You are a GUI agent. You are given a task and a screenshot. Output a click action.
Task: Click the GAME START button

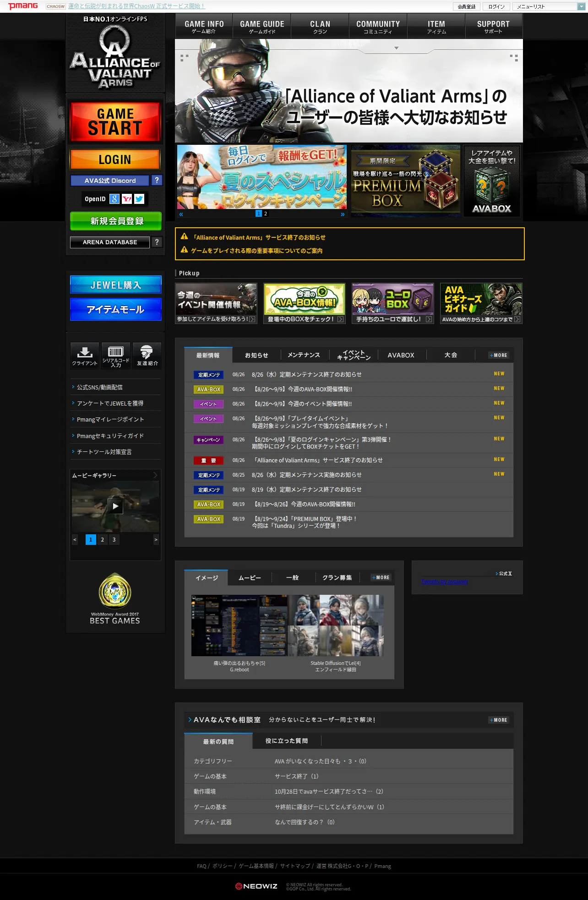115,121
